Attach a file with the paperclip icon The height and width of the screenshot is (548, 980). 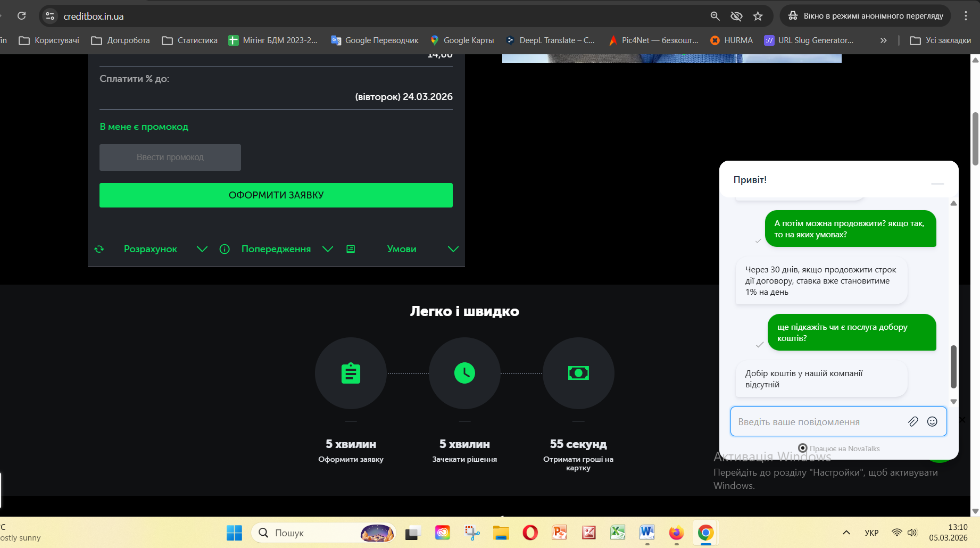click(x=913, y=422)
